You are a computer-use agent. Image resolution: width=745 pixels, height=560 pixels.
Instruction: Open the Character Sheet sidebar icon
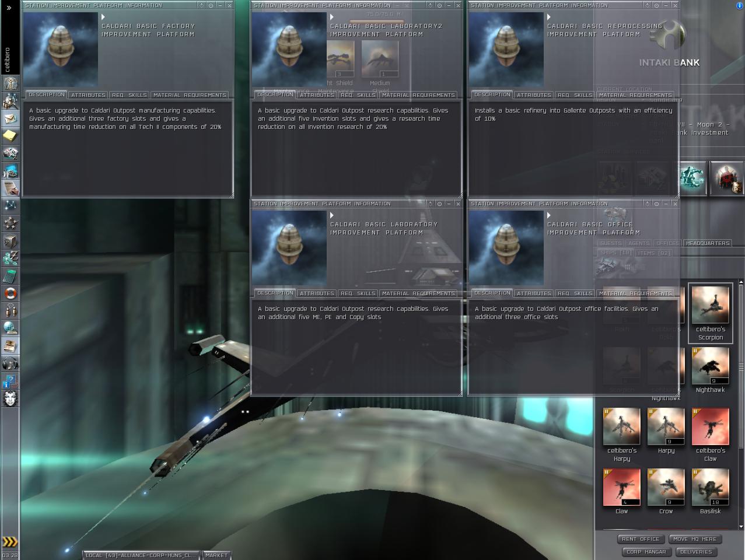[10, 83]
